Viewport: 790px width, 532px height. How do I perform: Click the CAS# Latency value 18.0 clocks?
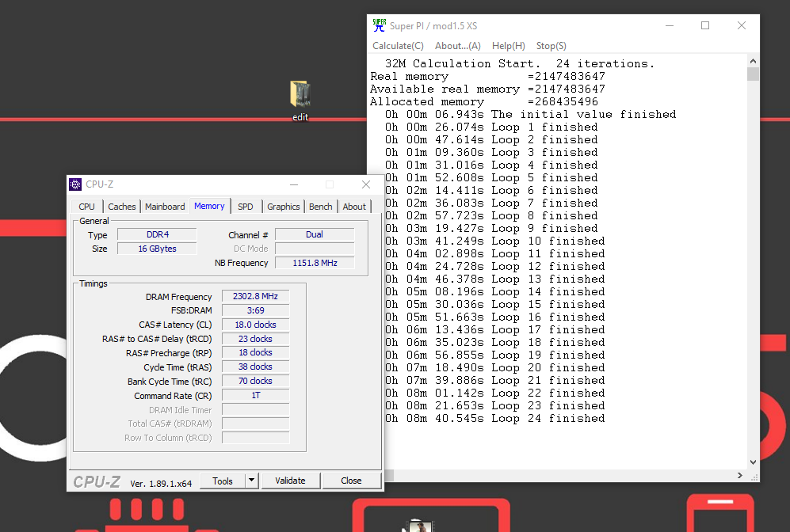point(255,325)
